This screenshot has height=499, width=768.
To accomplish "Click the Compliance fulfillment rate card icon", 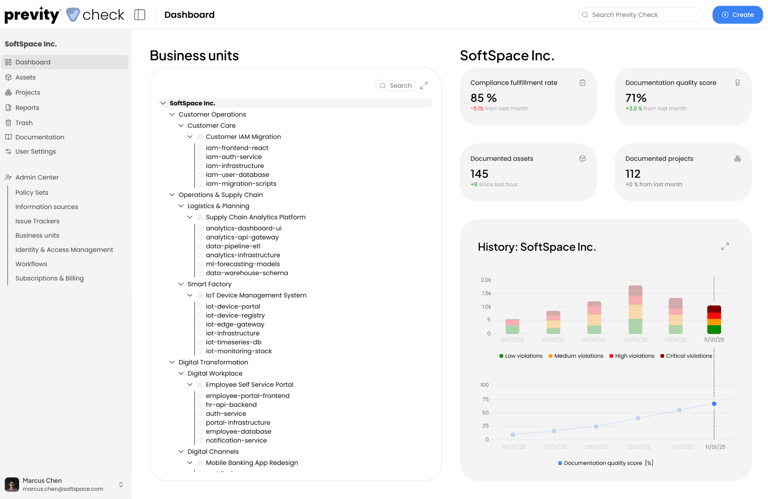I will (582, 83).
